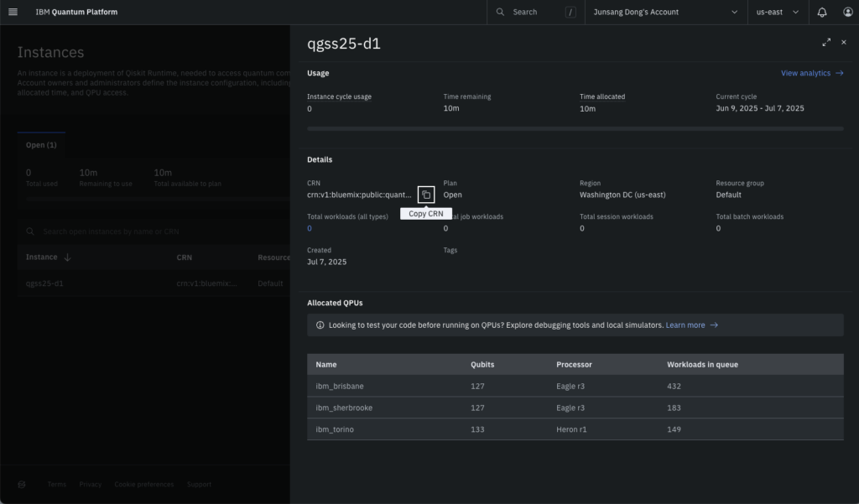The image size is (859, 504).
Task: Click the Resource group label
Action: [740, 183]
